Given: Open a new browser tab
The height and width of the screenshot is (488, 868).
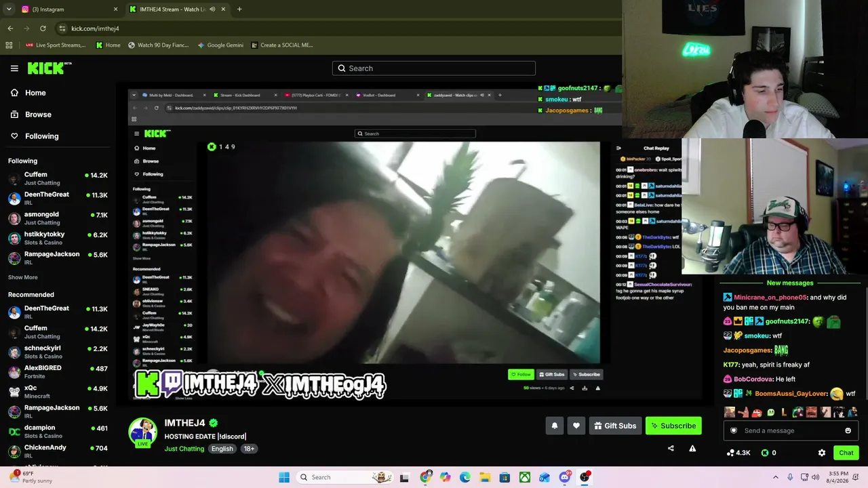Looking at the screenshot, I should (x=239, y=9).
